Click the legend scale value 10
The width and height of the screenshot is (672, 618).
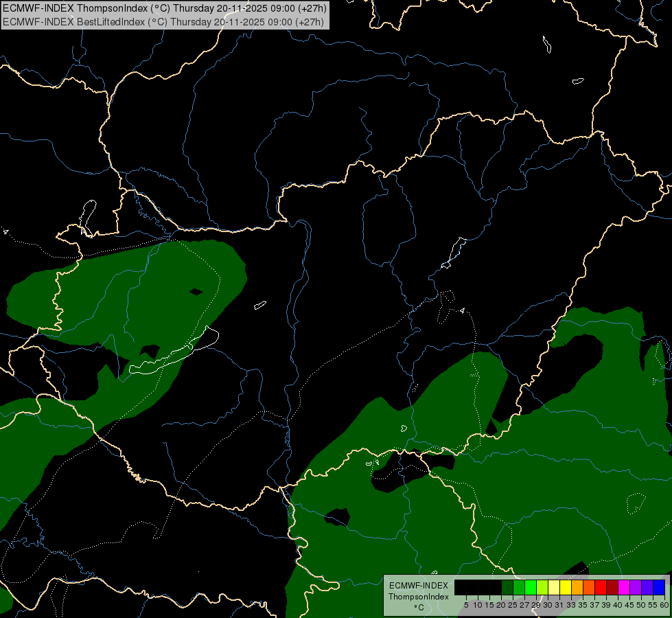point(478,605)
